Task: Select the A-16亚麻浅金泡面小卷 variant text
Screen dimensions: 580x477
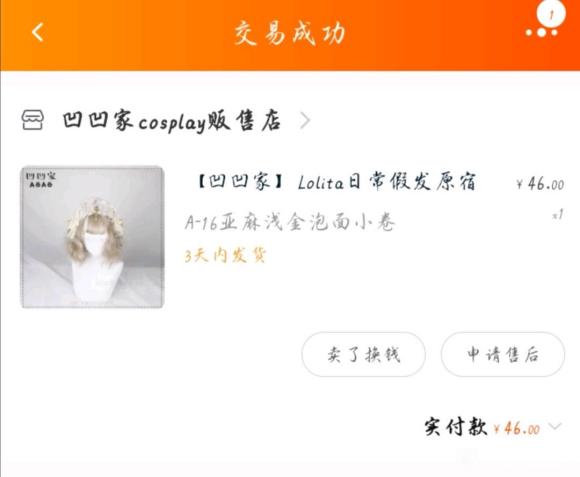Action: (x=290, y=222)
